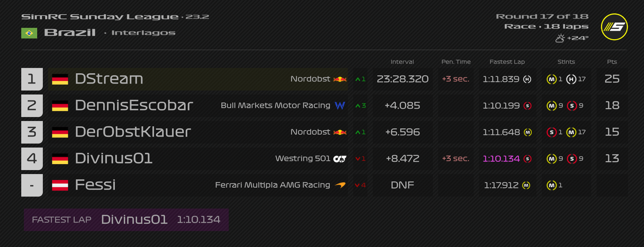Click the DStream driver name
644x247 pixels.
coord(109,79)
